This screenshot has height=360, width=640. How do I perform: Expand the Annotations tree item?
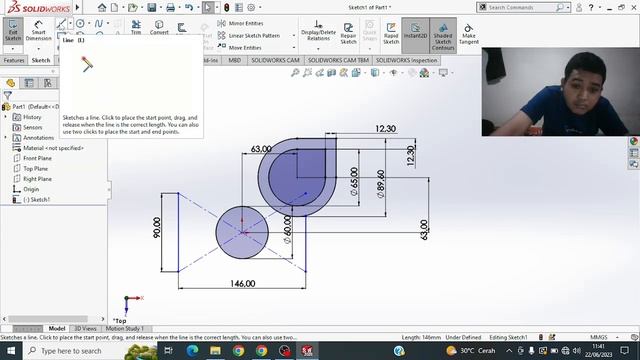click(6, 138)
